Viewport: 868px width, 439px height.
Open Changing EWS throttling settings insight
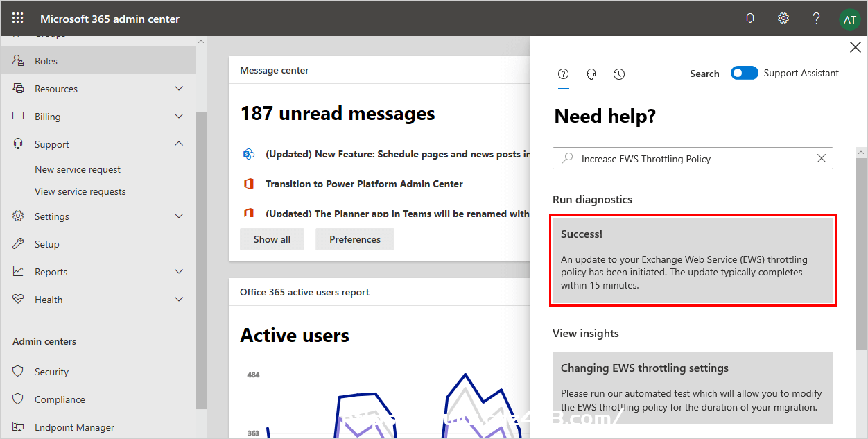[x=693, y=387]
